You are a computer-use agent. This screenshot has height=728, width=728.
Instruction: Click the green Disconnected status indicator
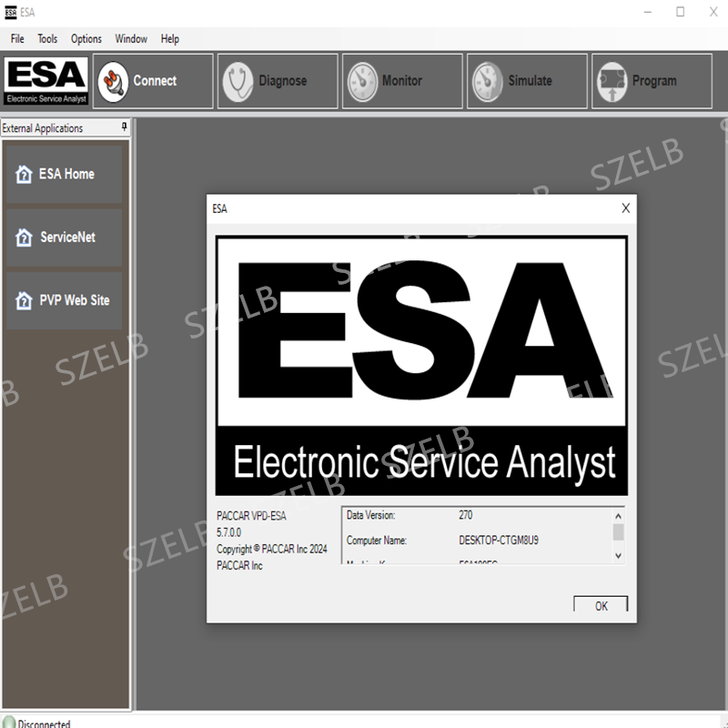click(x=9, y=723)
